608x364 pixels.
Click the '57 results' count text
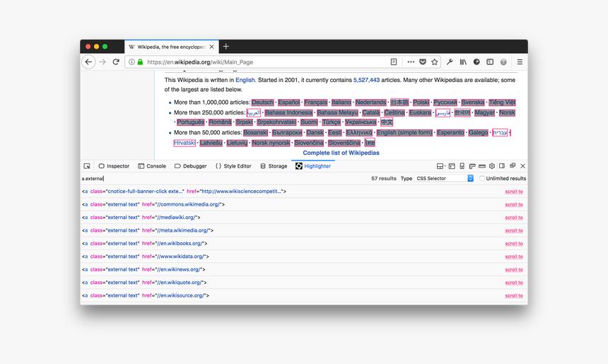tap(384, 178)
